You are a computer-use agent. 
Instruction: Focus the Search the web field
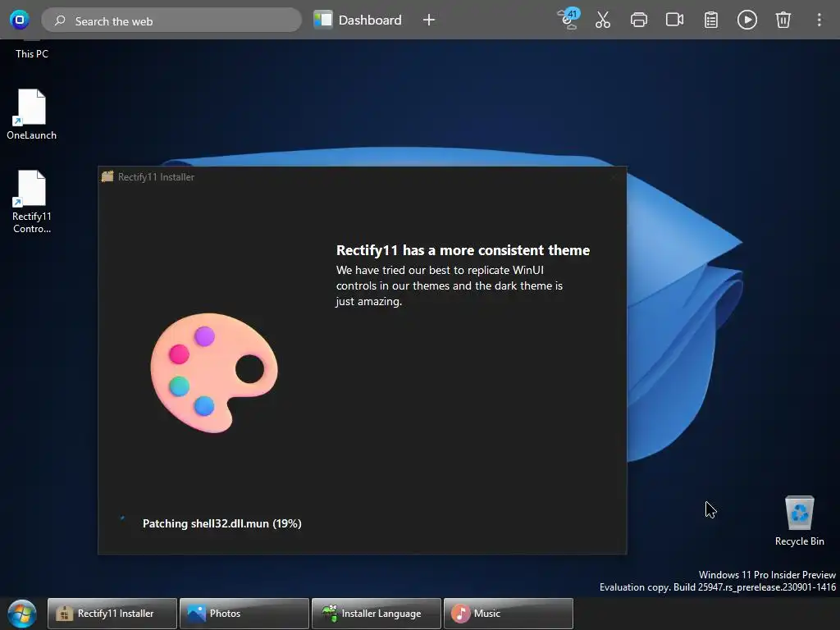(171, 21)
